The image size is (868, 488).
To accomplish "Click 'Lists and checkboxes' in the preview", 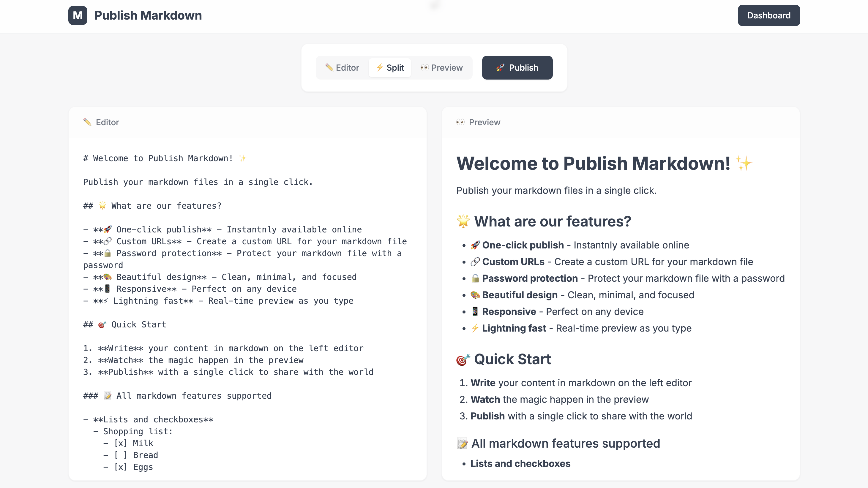I will coord(520,463).
